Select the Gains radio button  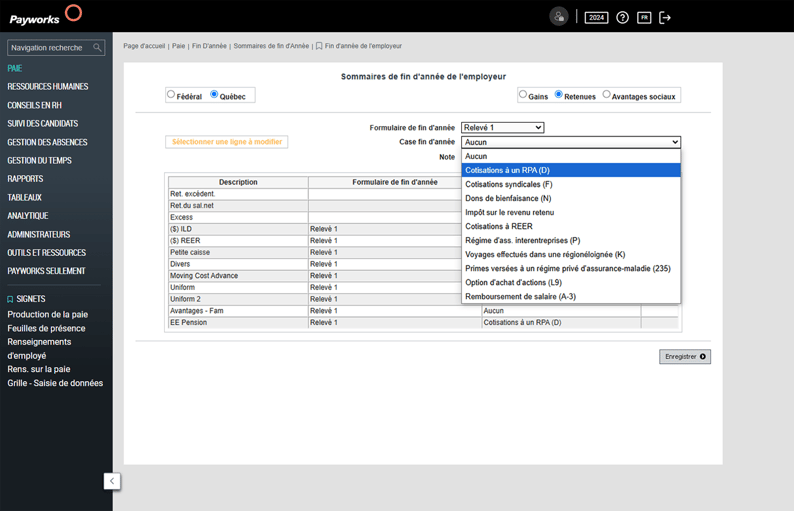pyautogui.click(x=523, y=94)
